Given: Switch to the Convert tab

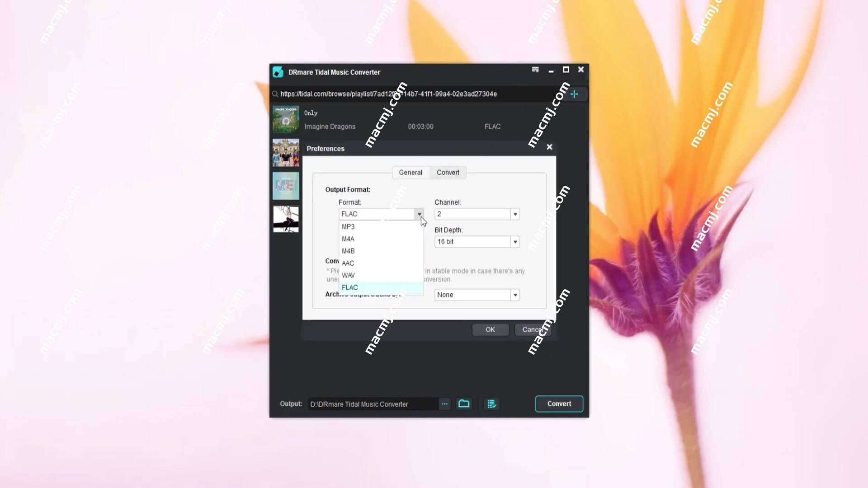Looking at the screenshot, I should pyautogui.click(x=448, y=173).
